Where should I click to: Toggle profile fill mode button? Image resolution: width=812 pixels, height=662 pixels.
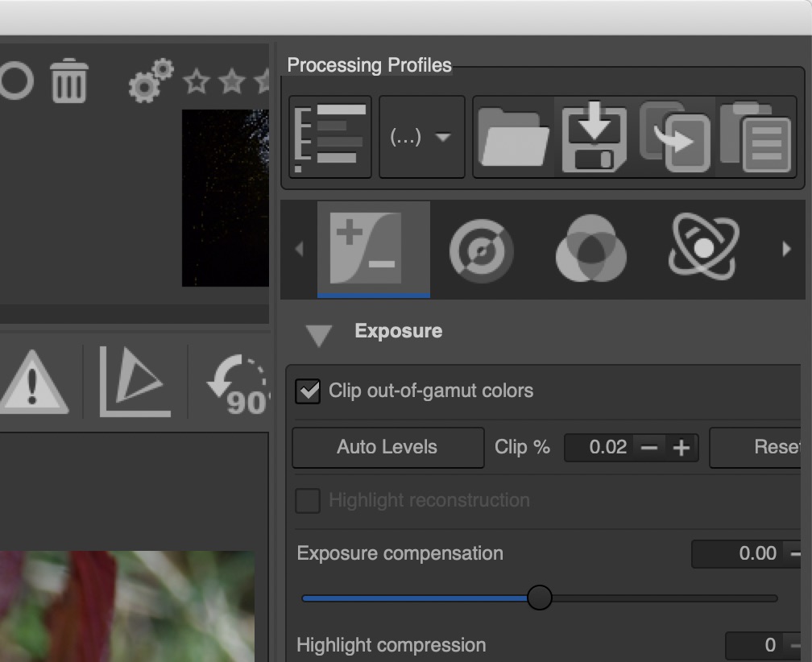pos(330,137)
